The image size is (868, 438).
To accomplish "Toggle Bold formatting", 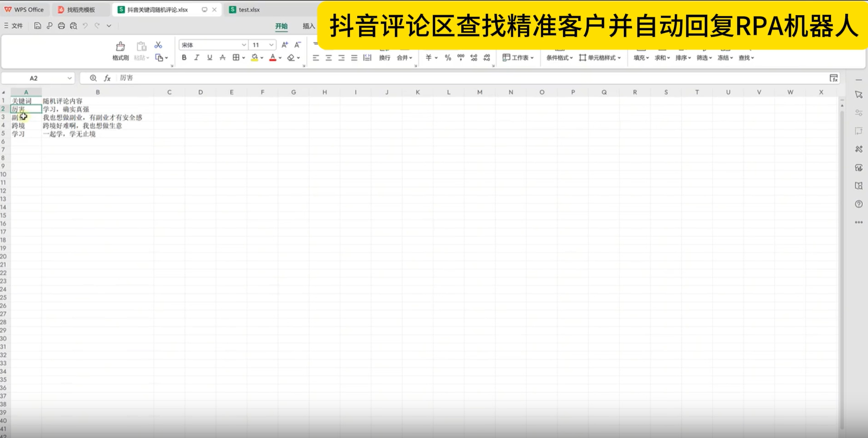I will [x=184, y=58].
